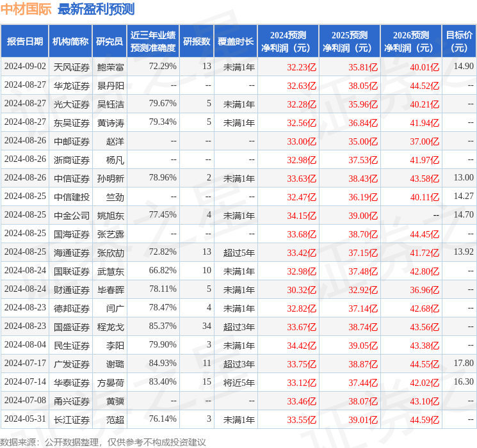Viewport: 477px width, 448px height.
Task: Select the 天风证券 institution cell
Action: [x=72, y=67]
